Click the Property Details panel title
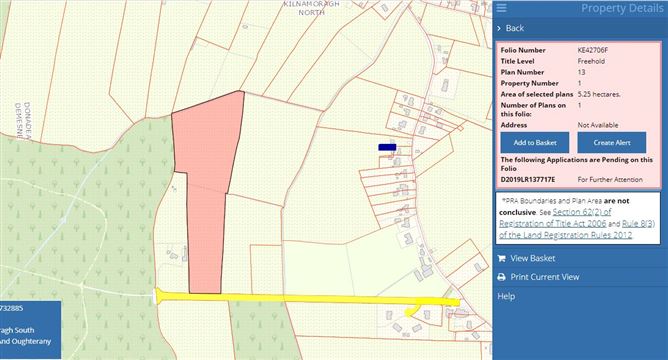Viewport: 668px width, 360px height. [622, 9]
